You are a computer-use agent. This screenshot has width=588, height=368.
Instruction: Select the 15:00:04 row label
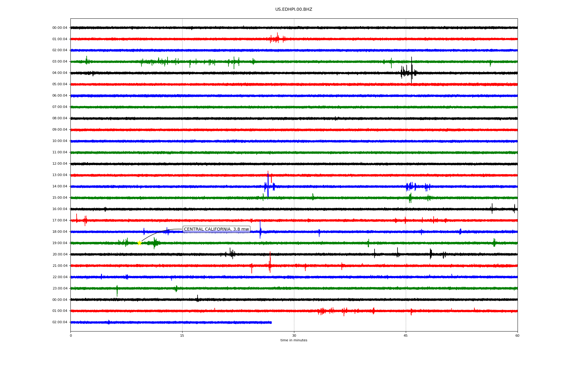click(60, 197)
